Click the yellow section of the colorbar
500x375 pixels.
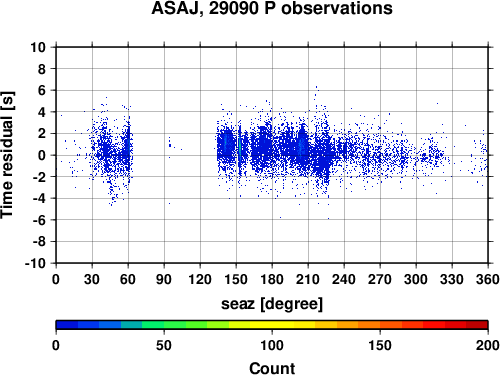click(x=272, y=325)
